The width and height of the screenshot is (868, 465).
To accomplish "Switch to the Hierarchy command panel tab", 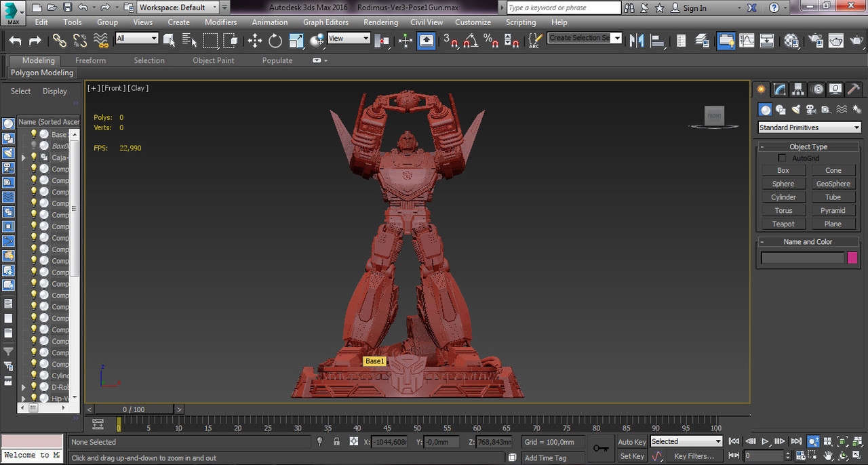I will tap(798, 89).
